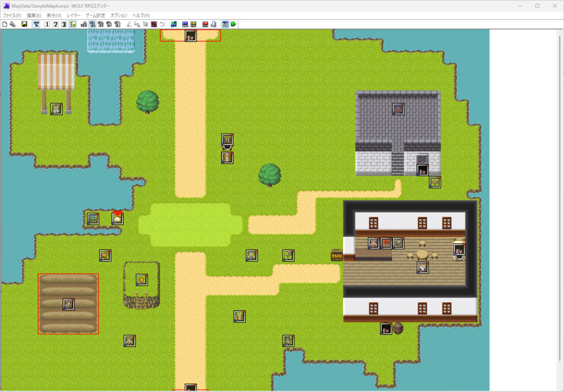Select the fill bucket tool
The image size is (564, 392).
click(x=137, y=24)
